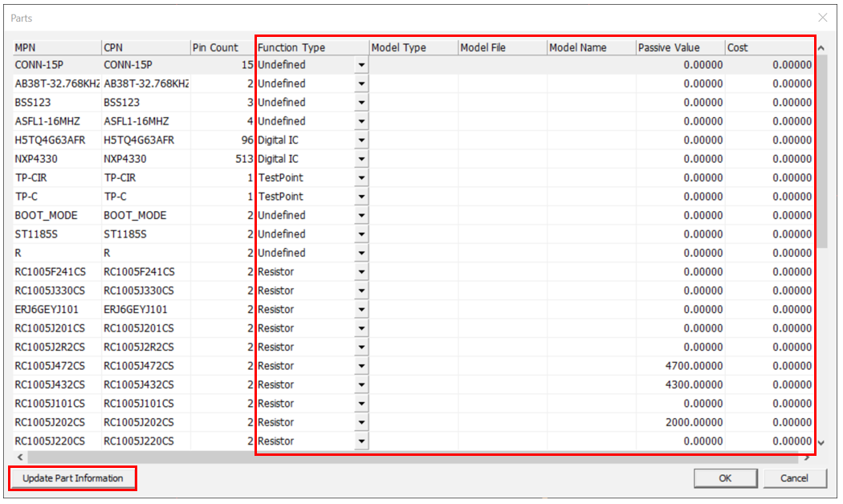Click the Model File column header

tap(502, 47)
